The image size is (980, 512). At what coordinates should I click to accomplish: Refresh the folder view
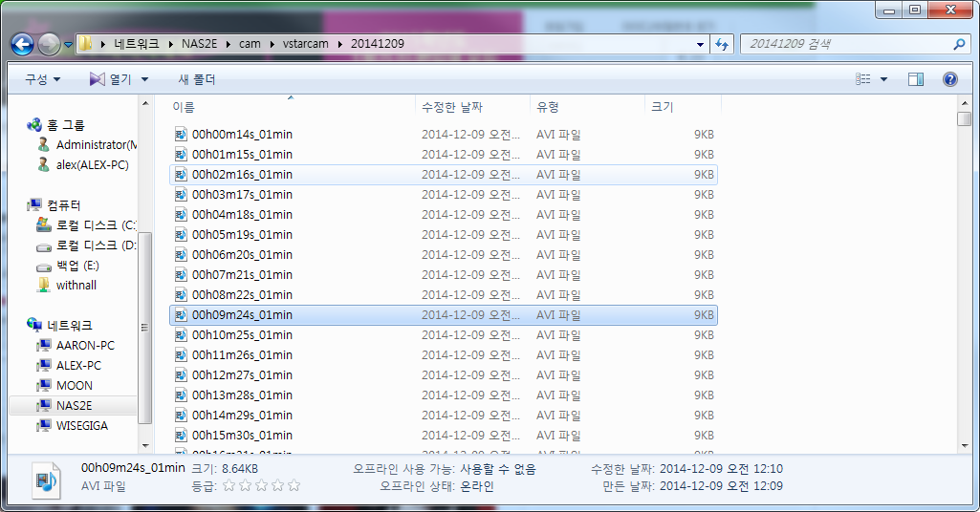[722, 44]
